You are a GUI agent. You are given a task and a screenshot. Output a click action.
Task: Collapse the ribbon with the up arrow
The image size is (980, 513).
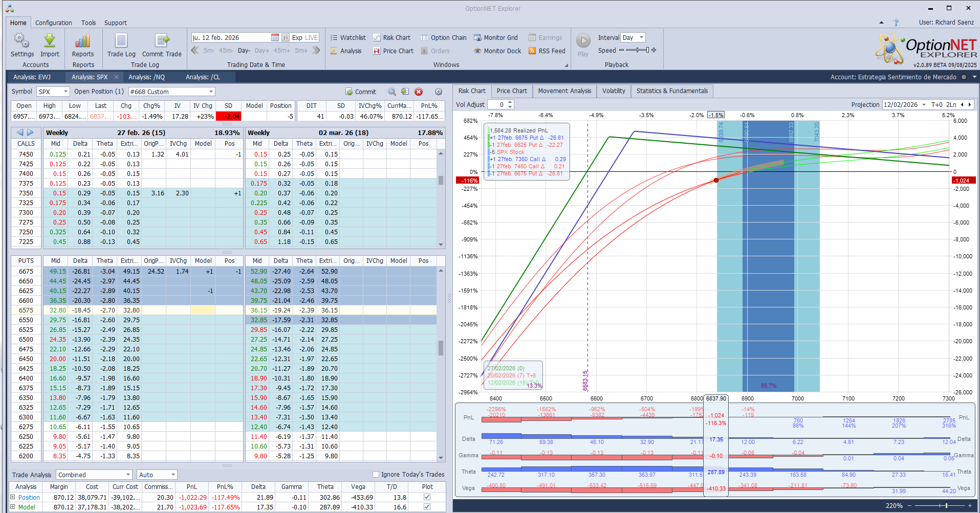[881, 23]
